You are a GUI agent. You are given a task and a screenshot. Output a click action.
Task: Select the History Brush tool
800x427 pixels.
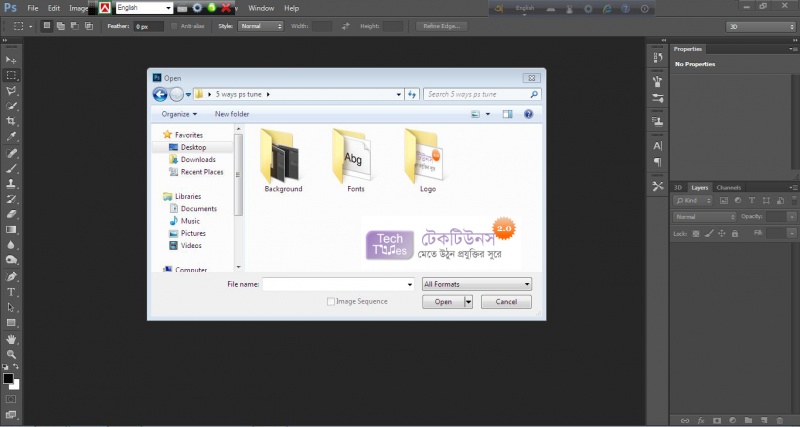(11, 199)
